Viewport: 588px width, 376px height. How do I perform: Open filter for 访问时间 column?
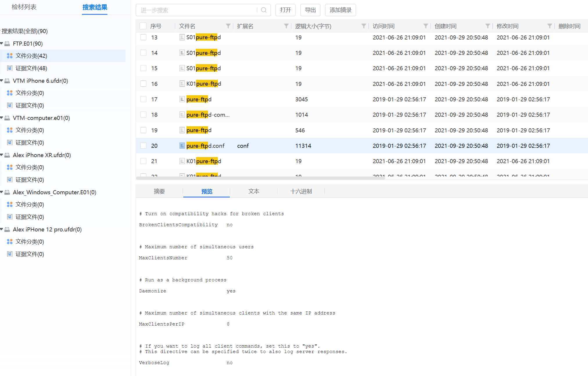click(426, 26)
